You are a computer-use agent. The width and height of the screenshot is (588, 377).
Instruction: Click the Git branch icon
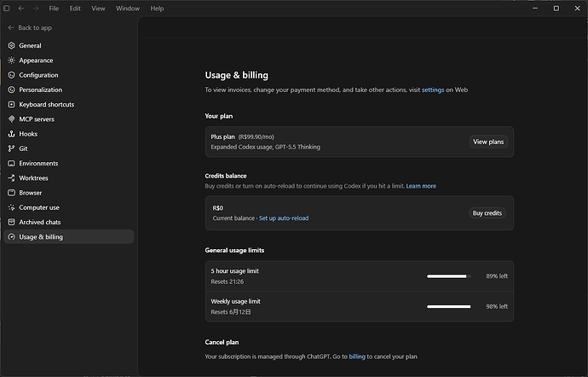coord(12,148)
